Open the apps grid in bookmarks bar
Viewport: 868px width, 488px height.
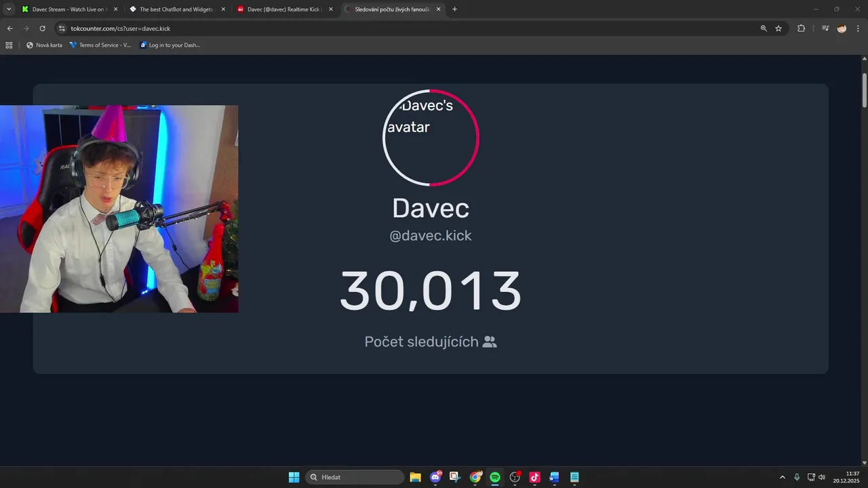point(9,45)
